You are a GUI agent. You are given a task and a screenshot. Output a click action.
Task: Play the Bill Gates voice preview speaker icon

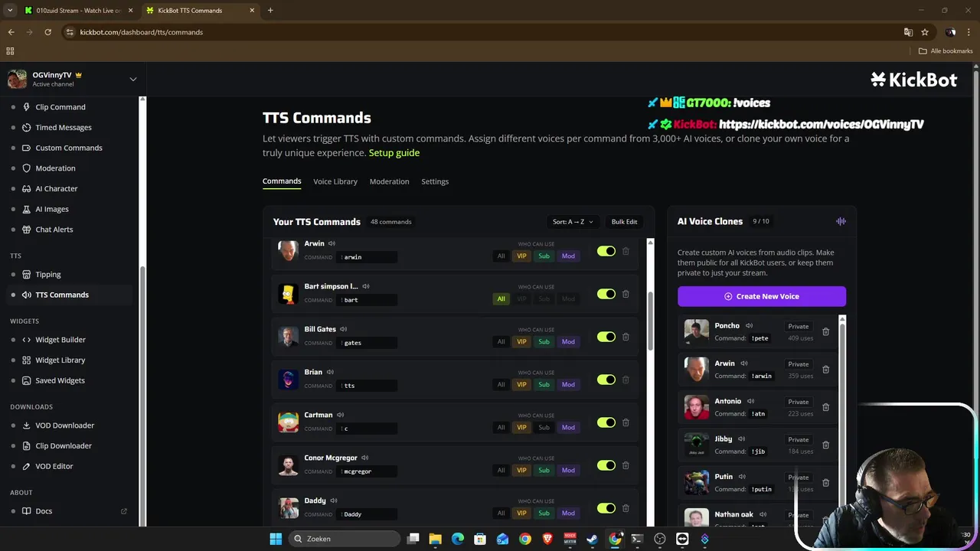343,329
